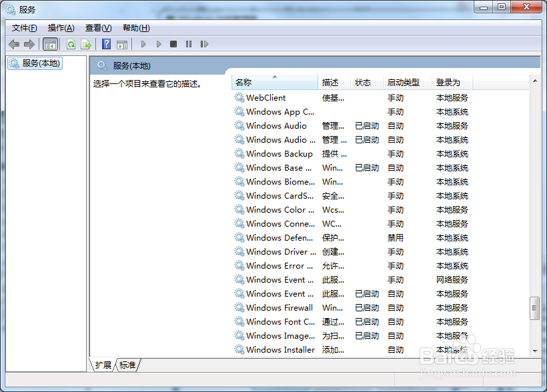
Task: Select the Windows Font C... service
Action: point(380,321)
